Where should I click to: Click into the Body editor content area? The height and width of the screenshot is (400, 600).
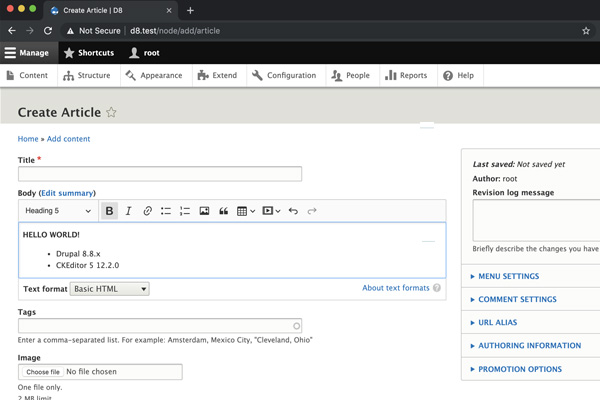click(x=232, y=250)
